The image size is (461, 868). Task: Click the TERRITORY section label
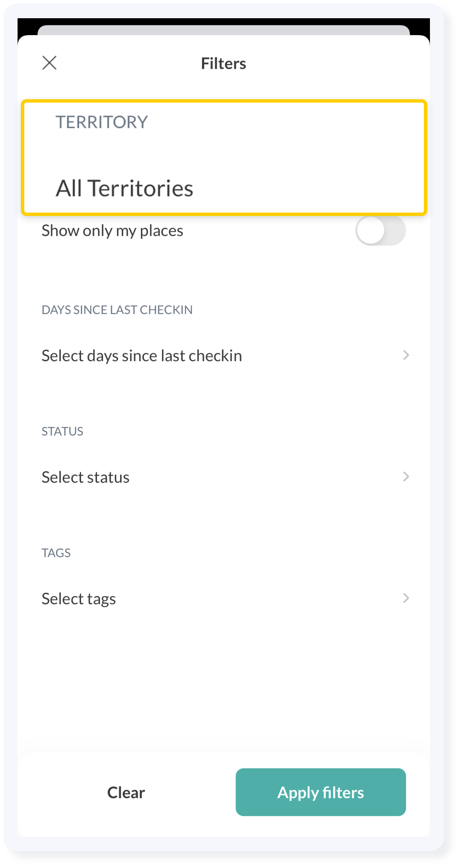[102, 122]
